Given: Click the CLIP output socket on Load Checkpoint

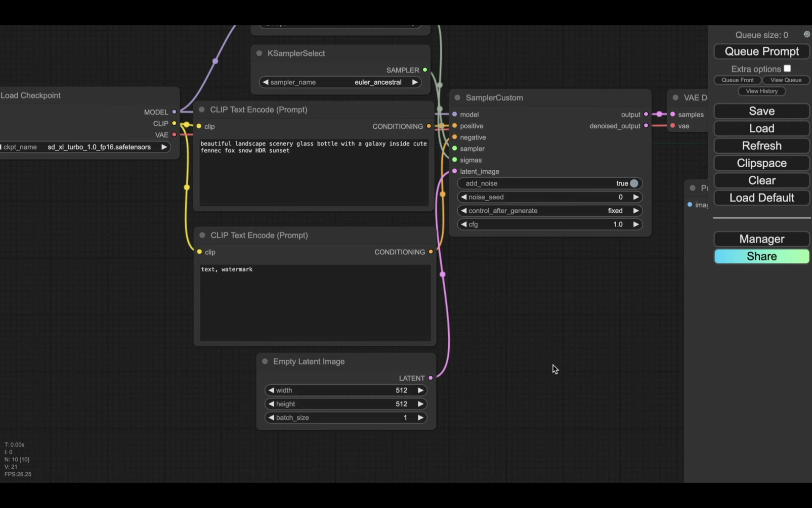Looking at the screenshot, I should [174, 123].
